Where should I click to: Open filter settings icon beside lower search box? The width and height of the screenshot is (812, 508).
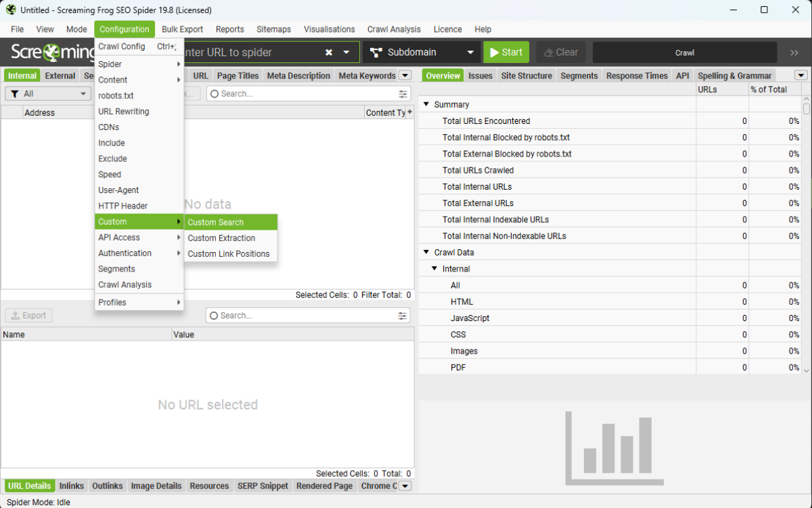pos(403,316)
